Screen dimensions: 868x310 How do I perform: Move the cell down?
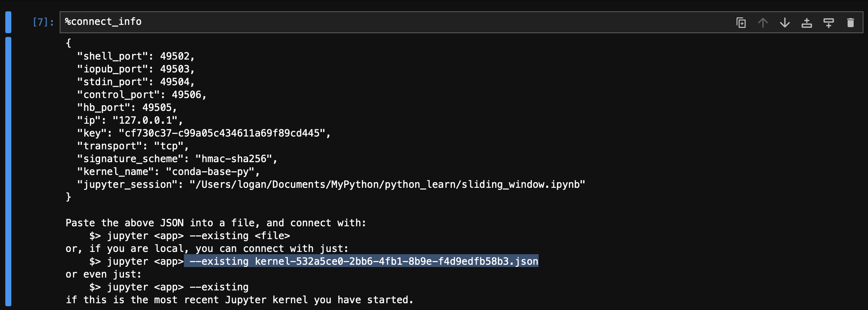(x=785, y=22)
